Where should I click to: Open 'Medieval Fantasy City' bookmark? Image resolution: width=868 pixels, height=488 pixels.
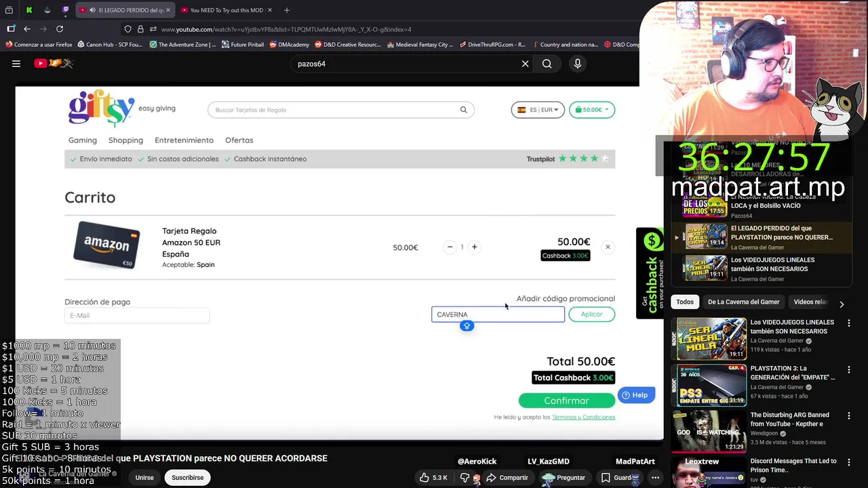click(420, 45)
